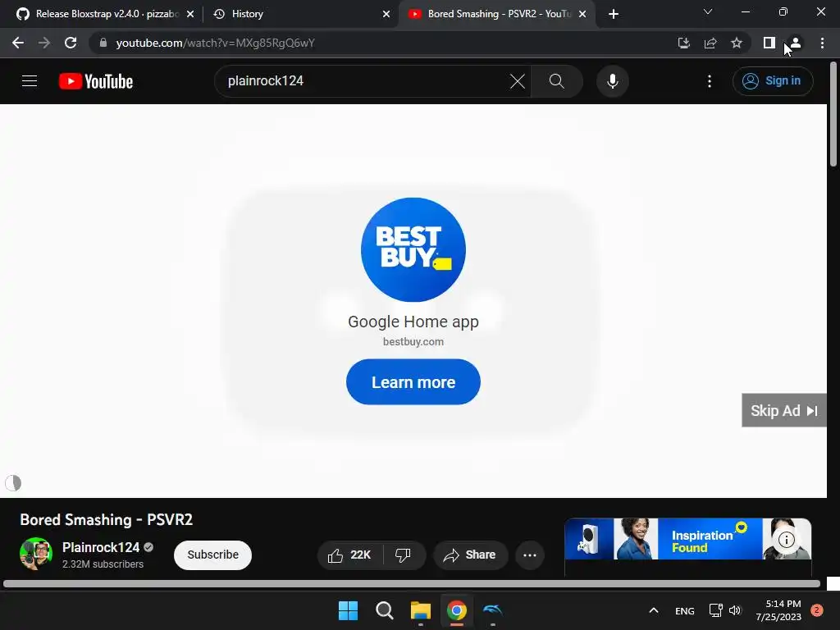The width and height of the screenshot is (840, 630).
Task: Click the video title Bored Smashing - PSVR2
Action: (106, 519)
